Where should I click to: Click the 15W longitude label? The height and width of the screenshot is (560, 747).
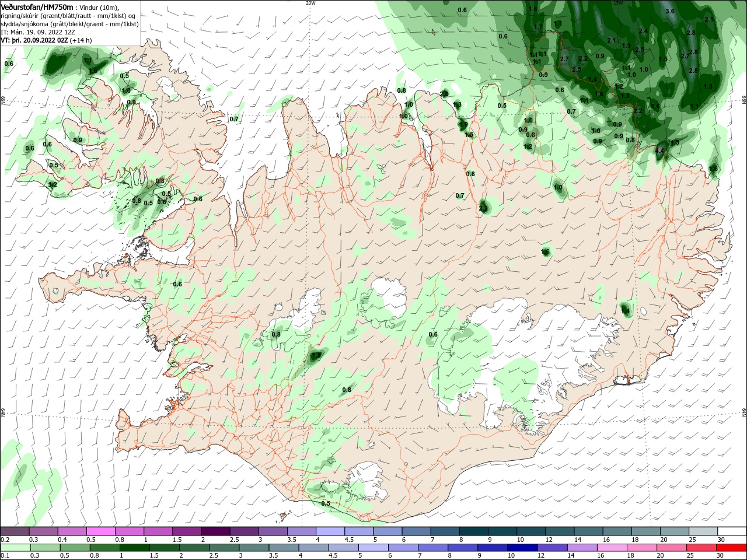coord(618,3)
